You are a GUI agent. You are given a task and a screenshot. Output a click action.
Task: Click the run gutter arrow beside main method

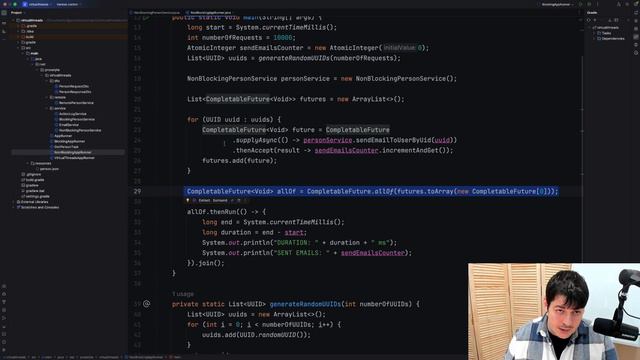(146, 18)
